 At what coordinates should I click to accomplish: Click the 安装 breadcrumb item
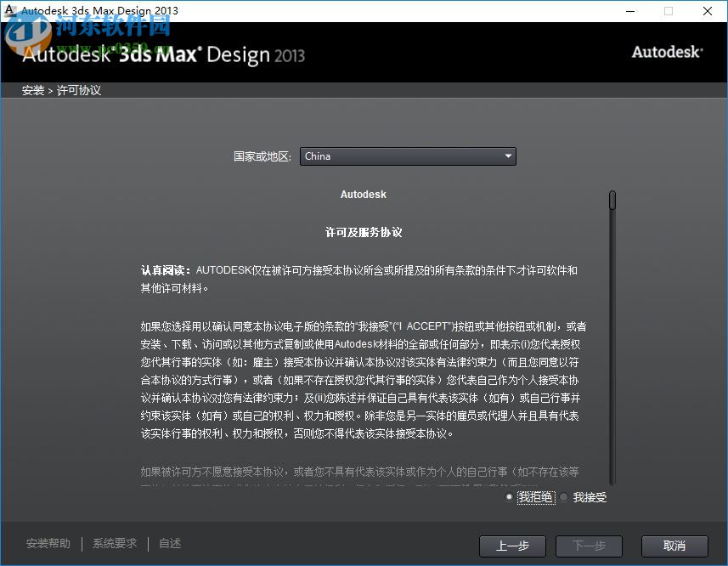pyautogui.click(x=32, y=89)
